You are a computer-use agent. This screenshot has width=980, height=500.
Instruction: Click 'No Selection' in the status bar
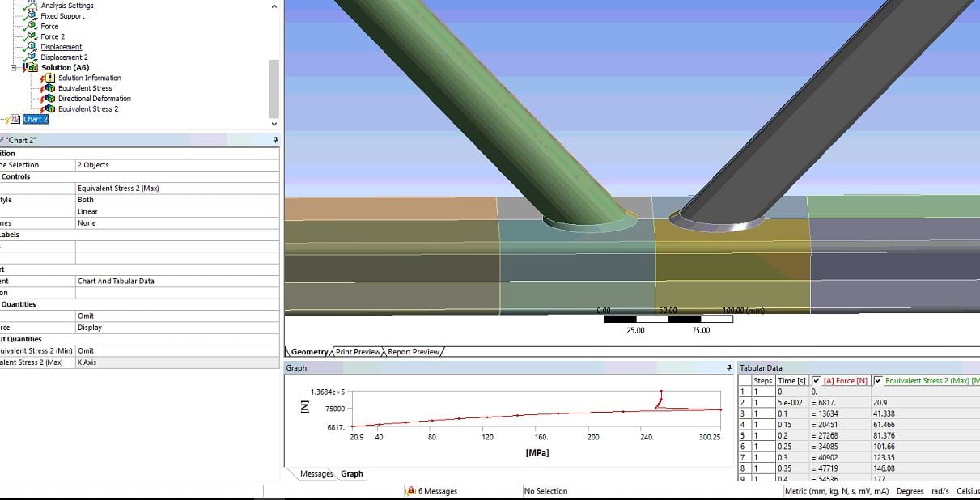pos(546,491)
